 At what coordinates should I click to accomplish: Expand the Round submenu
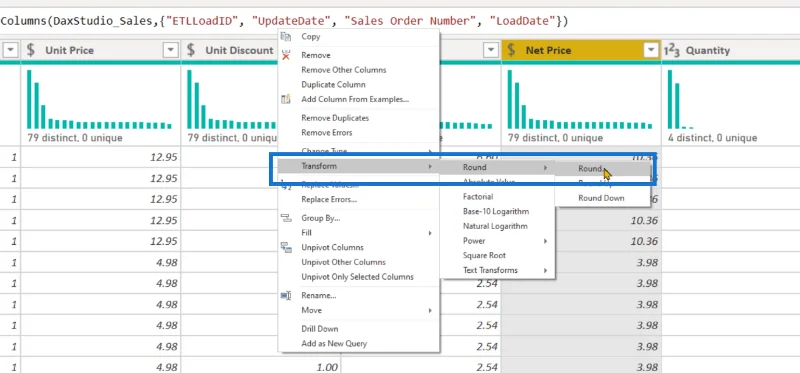point(497,167)
